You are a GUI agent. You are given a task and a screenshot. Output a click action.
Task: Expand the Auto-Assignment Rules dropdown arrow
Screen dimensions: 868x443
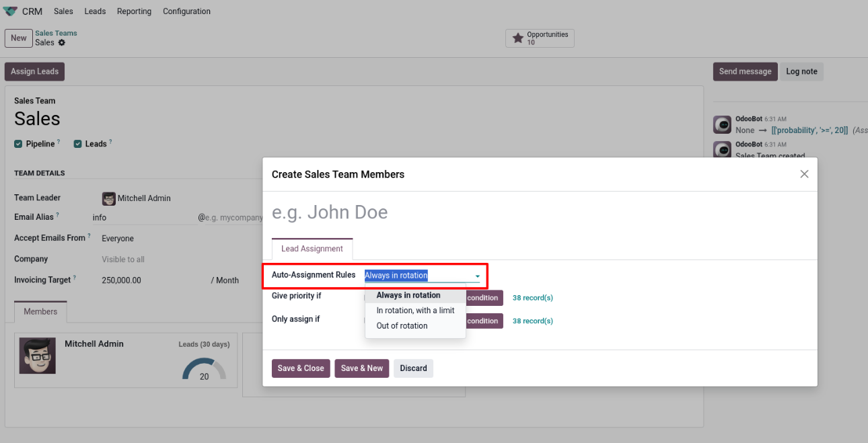(477, 276)
